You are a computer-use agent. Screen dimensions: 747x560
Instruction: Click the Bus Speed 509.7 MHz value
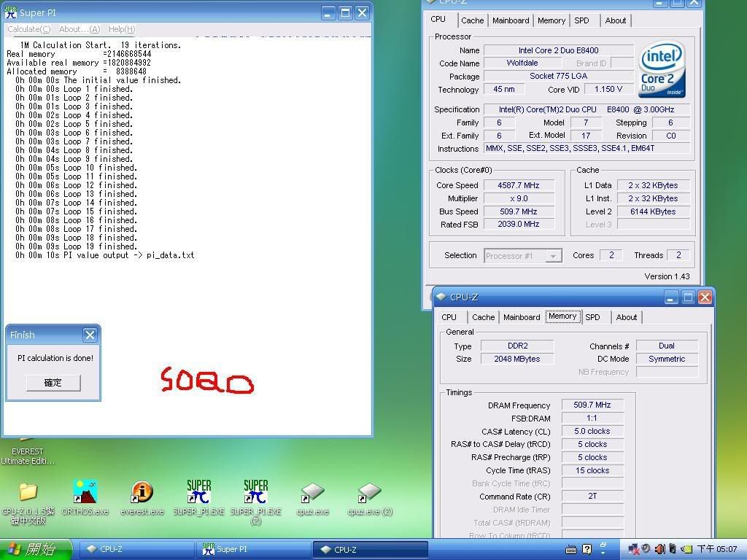tap(519, 211)
